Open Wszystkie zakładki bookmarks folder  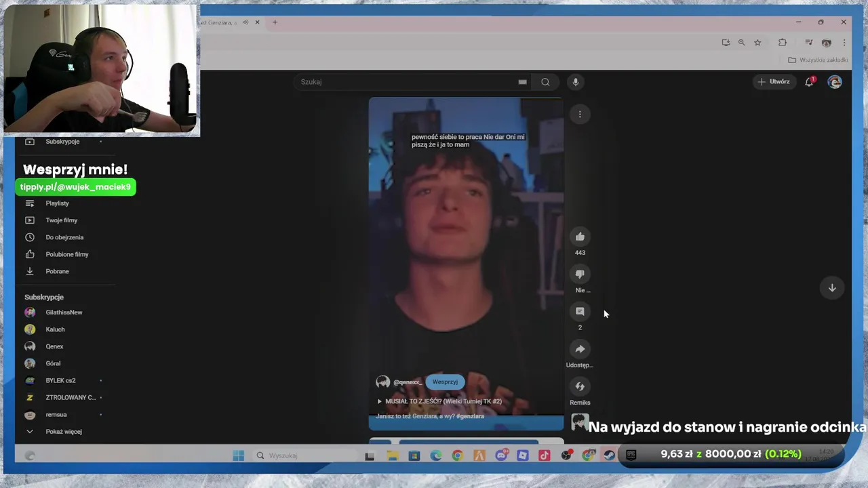click(x=818, y=60)
